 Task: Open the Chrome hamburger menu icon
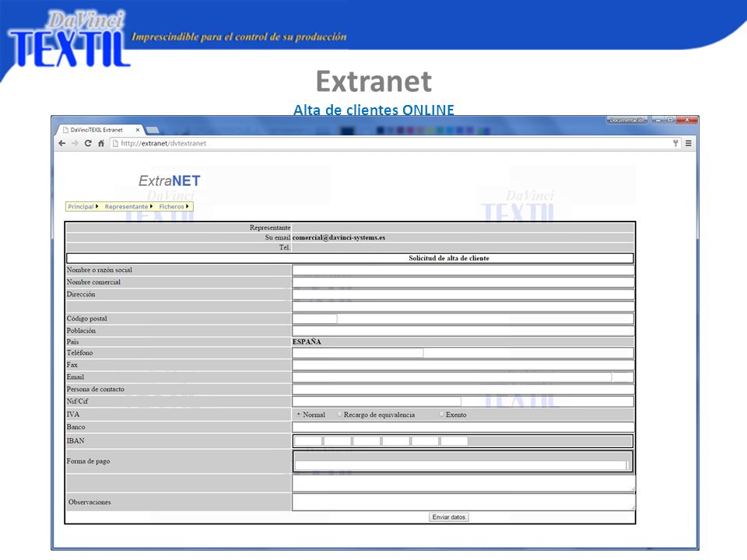[689, 143]
